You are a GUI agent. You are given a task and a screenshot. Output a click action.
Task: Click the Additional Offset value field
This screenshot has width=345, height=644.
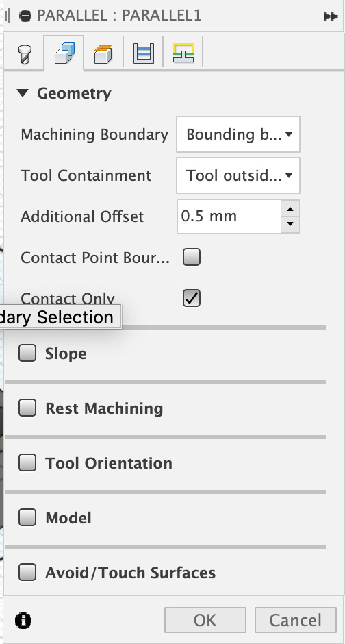pos(229,216)
